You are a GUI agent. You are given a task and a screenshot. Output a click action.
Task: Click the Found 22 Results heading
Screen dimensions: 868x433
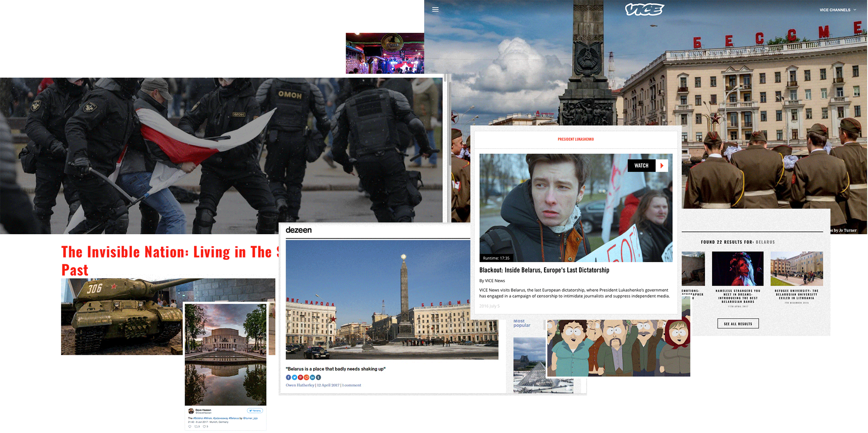738,242
